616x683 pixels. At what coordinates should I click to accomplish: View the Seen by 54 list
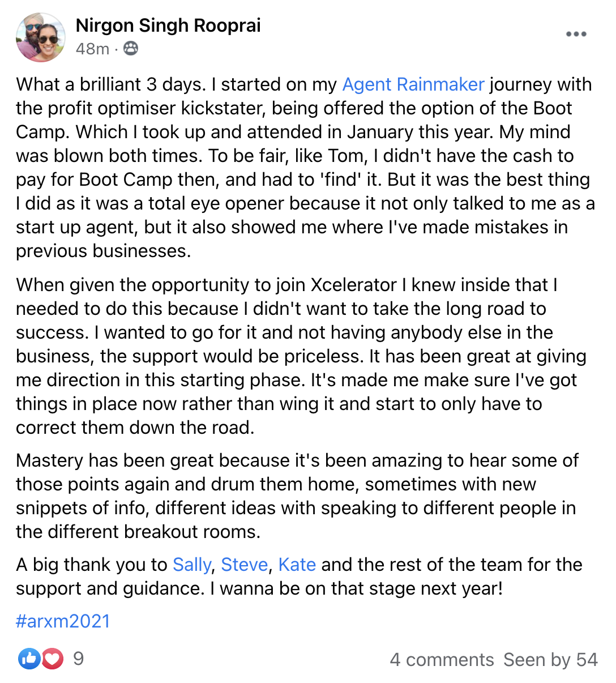click(x=550, y=660)
